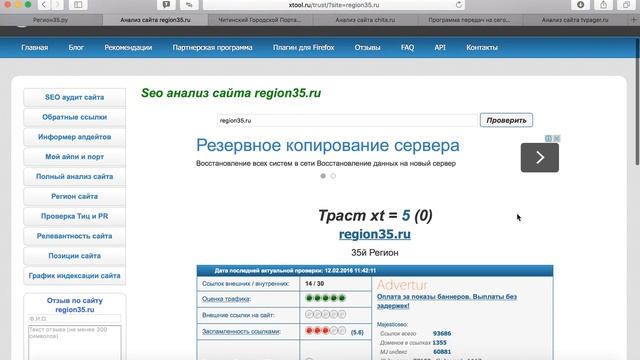Switch to Анализ сайта chita.ru tab
Screen dimensions: 640x360
365,20
